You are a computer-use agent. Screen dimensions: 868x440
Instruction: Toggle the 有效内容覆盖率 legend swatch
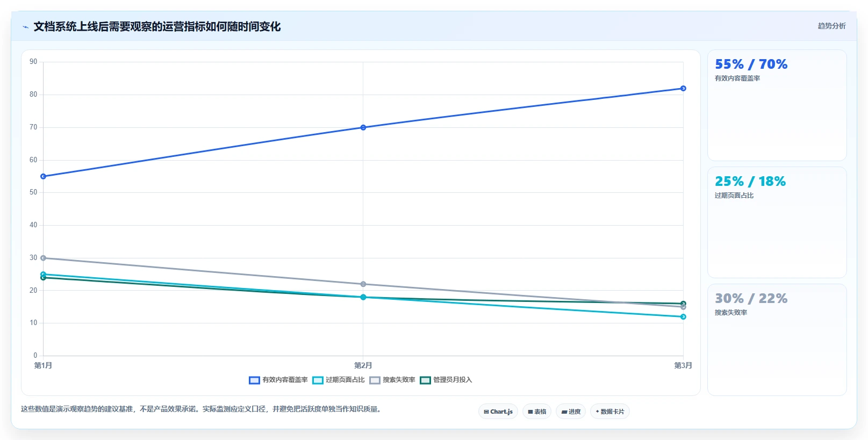click(x=254, y=380)
